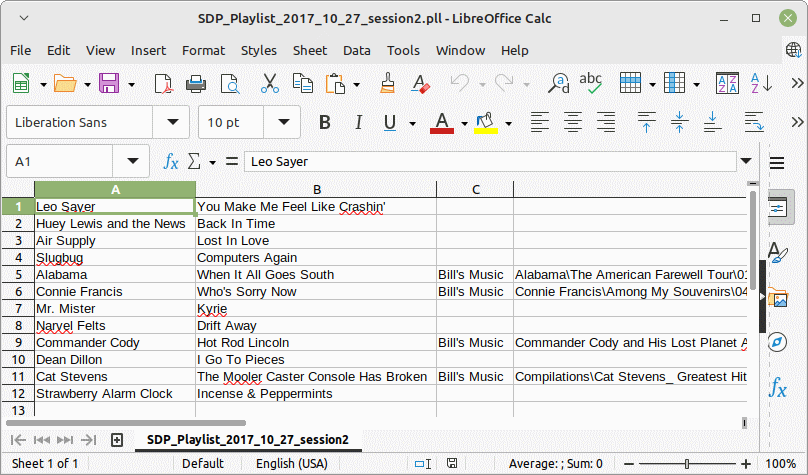
Task: Export directly as PDF
Action: pos(163,83)
